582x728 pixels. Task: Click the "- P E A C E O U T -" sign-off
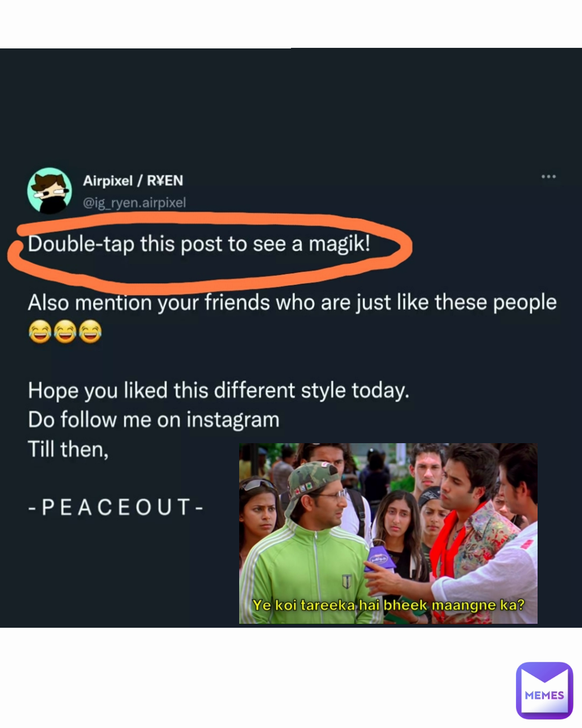(115, 506)
